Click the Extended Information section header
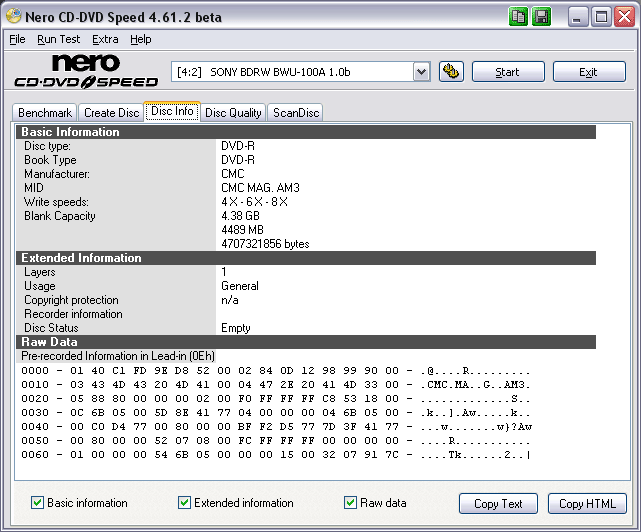Image resolution: width=641 pixels, height=532 pixels. [x=306, y=258]
